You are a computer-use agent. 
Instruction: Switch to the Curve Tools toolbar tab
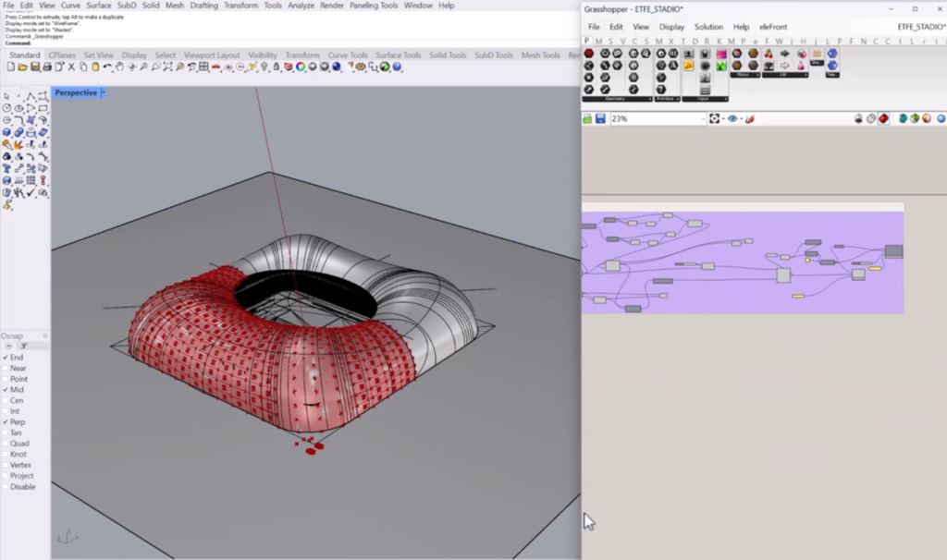[x=347, y=55]
